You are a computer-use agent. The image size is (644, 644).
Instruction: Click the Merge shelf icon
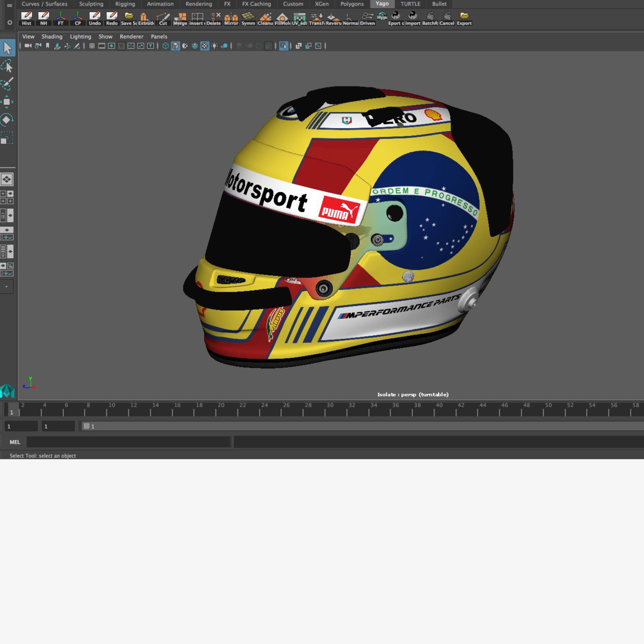180,19
